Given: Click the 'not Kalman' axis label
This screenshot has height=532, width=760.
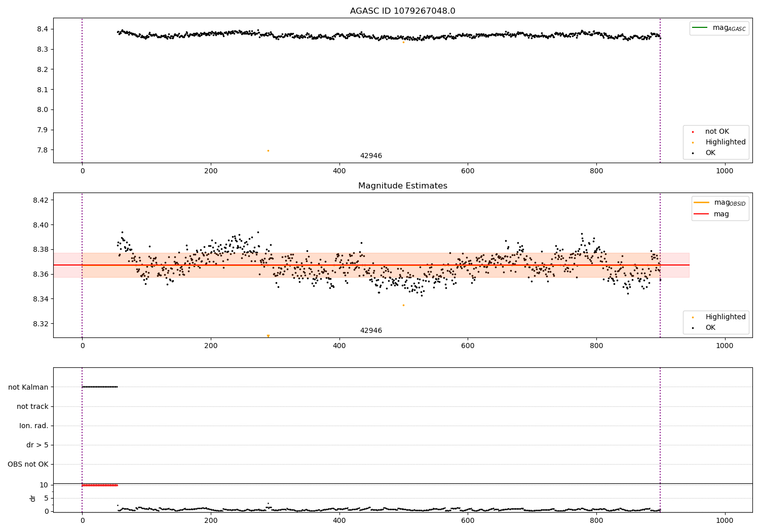Looking at the screenshot, I should (28, 388).
